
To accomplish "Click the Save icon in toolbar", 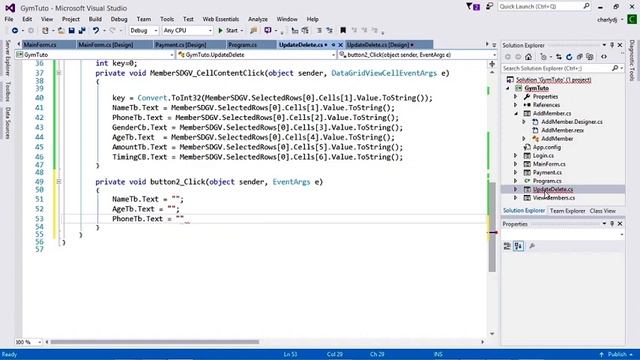I will [71, 31].
